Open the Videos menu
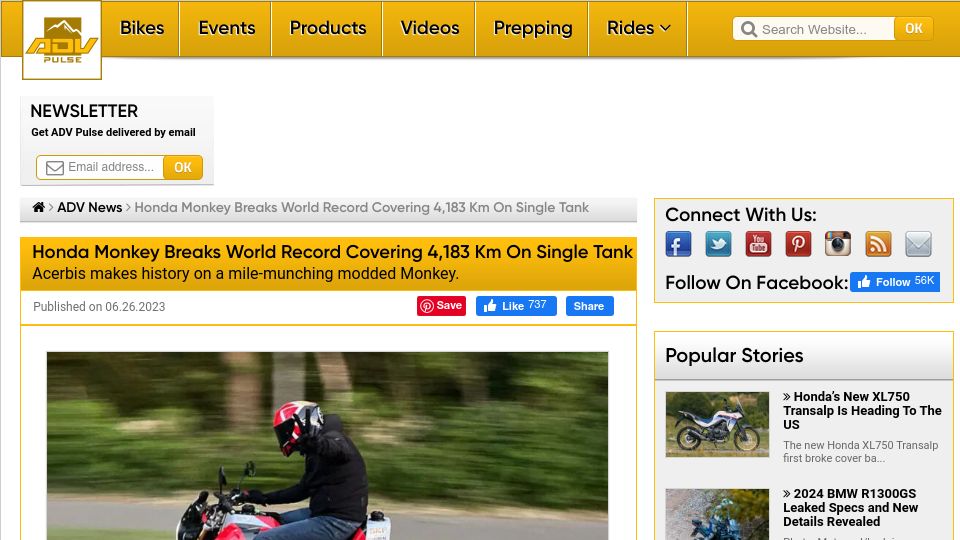This screenshot has height=540, width=960. [429, 28]
